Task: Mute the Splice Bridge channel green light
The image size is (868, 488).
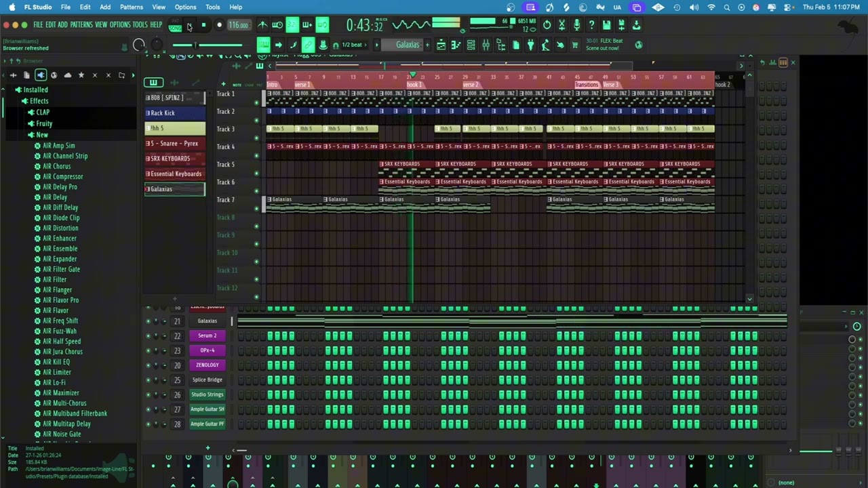Action: pos(148,380)
